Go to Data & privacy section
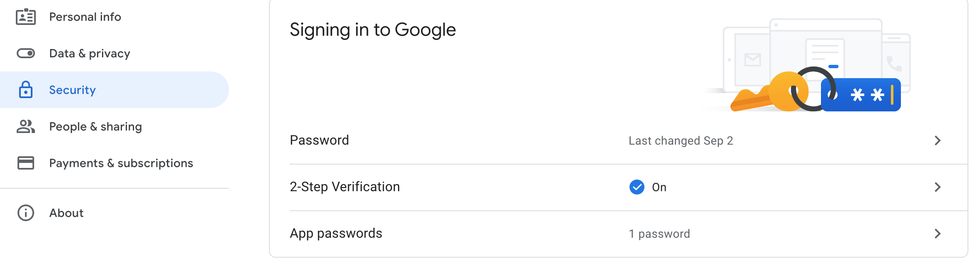The height and width of the screenshot is (266, 980). click(90, 54)
